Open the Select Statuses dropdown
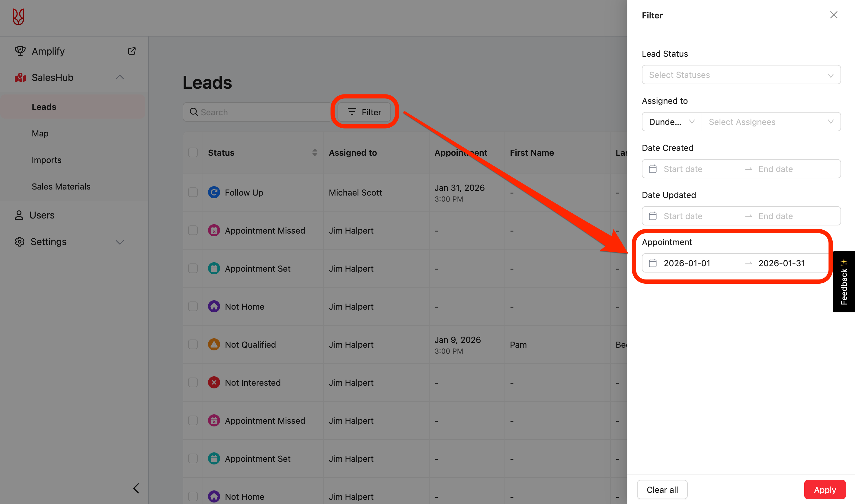The width and height of the screenshot is (855, 504). pyautogui.click(x=741, y=75)
